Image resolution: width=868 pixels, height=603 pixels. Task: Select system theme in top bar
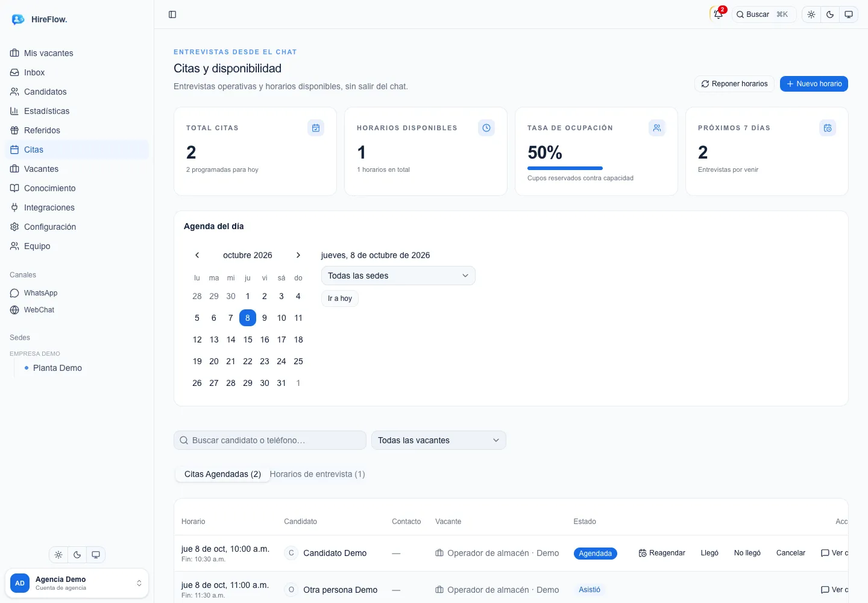[x=849, y=14]
